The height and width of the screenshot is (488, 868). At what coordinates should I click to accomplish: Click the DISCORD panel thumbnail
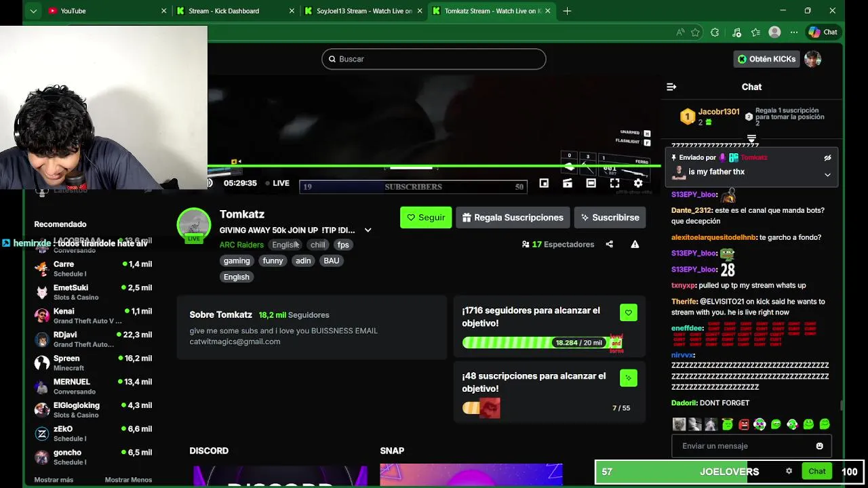pos(280,476)
